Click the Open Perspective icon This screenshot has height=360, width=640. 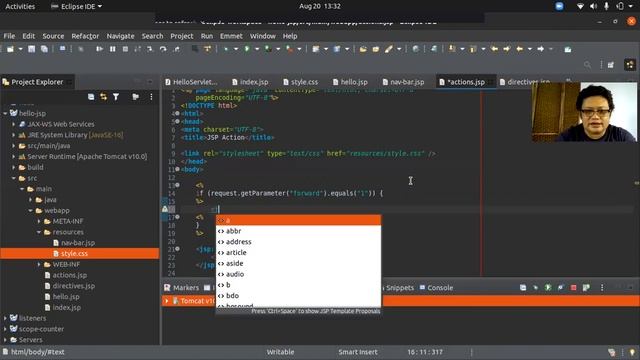pos(611,65)
